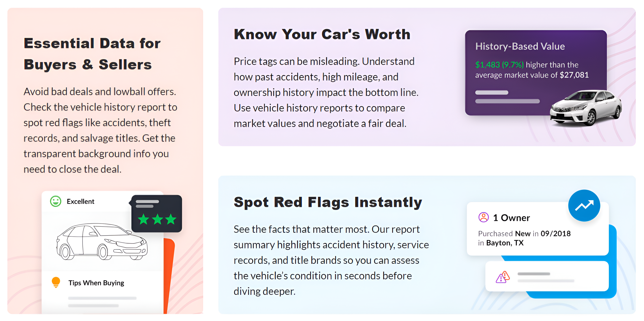
Task: Click the dark review tooltip bubble
Action: click(157, 213)
